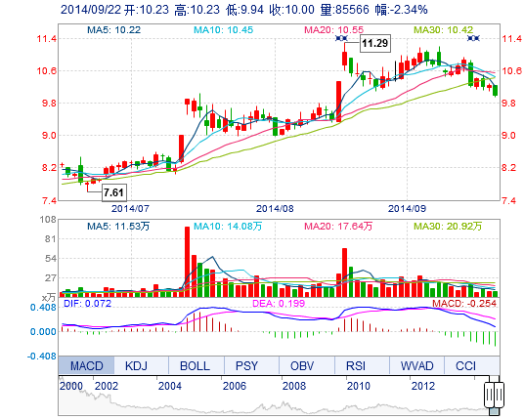The image size is (524, 420).
Task: Switch to the OBV indicator tab
Action: (x=302, y=365)
